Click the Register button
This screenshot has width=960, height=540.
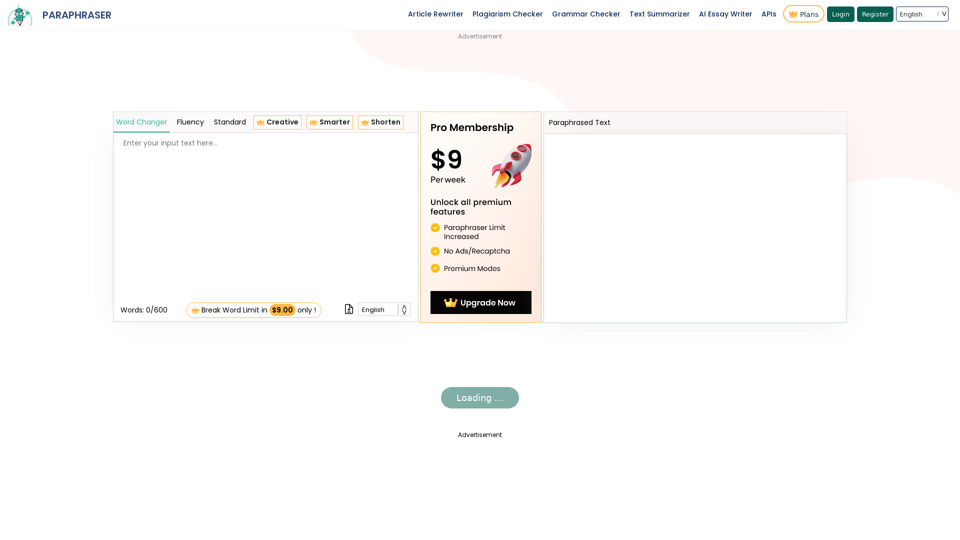(874, 14)
